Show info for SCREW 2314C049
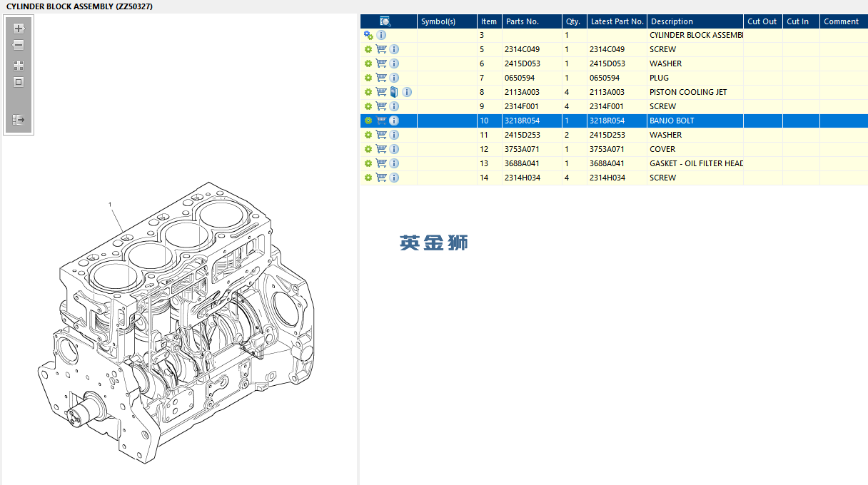This screenshot has height=485, width=868. coord(394,49)
